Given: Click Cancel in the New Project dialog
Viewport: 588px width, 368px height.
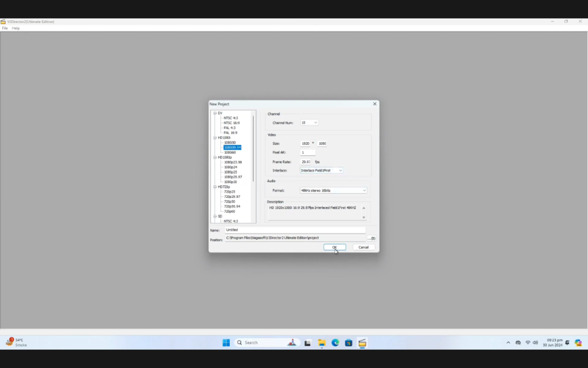Looking at the screenshot, I should tap(363, 247).
